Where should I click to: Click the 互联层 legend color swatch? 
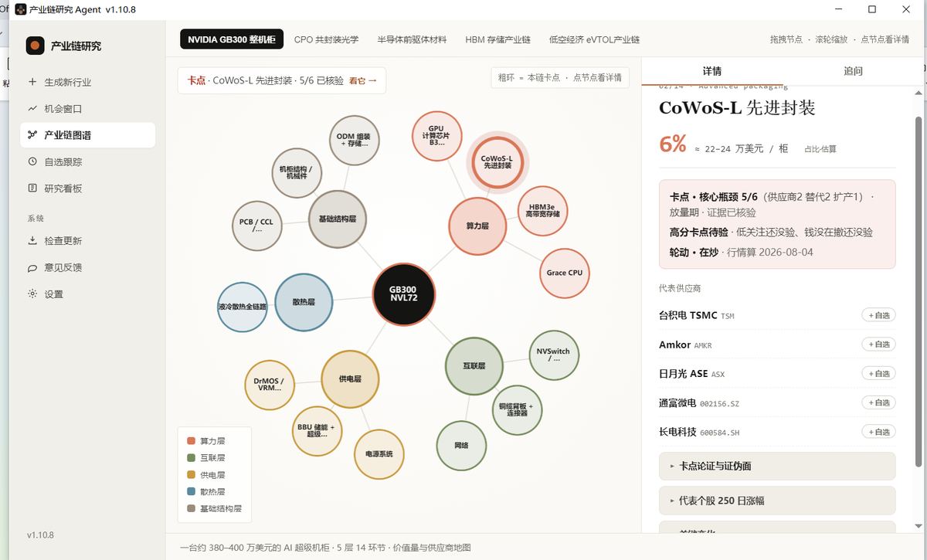(x=191, y=458)
